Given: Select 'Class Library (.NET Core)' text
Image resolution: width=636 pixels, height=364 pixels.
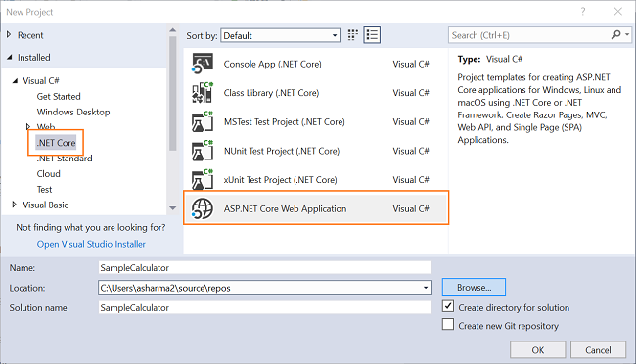Looking at the screenshot, I should 271,93.
